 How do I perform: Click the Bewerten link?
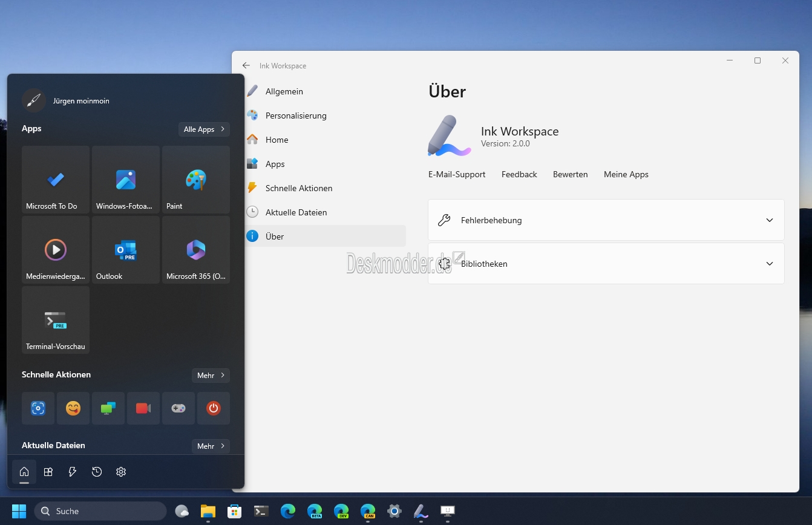(571, 174)
